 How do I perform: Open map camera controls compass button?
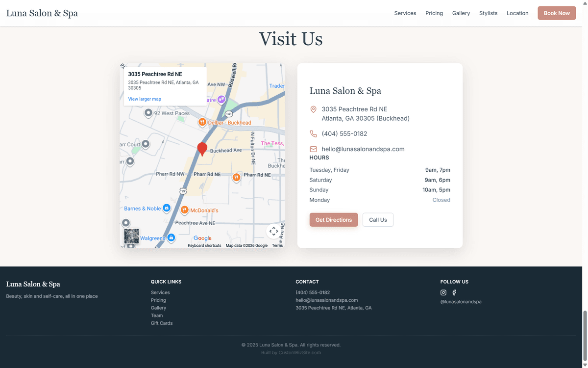[x=273, y=231]
